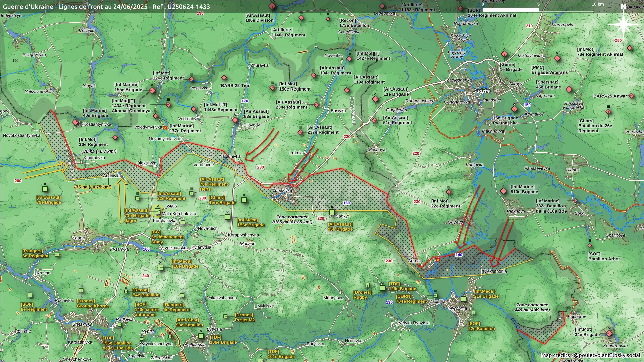Click the Andriivka village label
The image size is (644, 362).
tap(112, 176)
